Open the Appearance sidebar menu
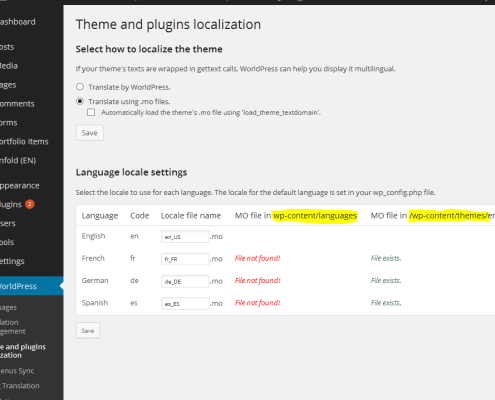The height and width of the screenshot is (400, 495). coord(20,186)
